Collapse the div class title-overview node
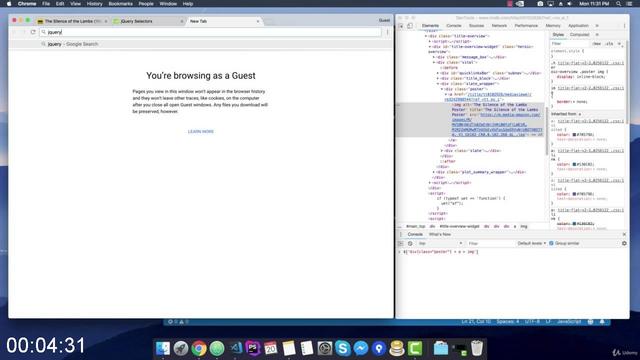640x360 pixels. pos(426,36)
